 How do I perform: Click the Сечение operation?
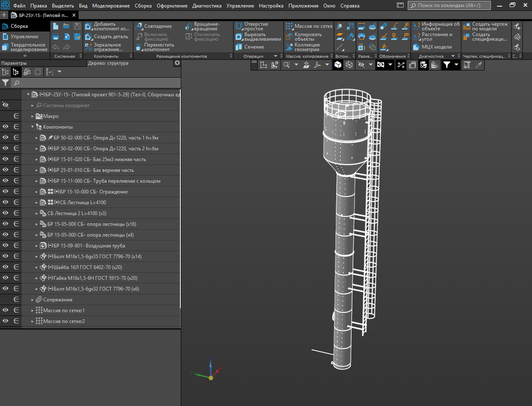[x=250, y=47]
